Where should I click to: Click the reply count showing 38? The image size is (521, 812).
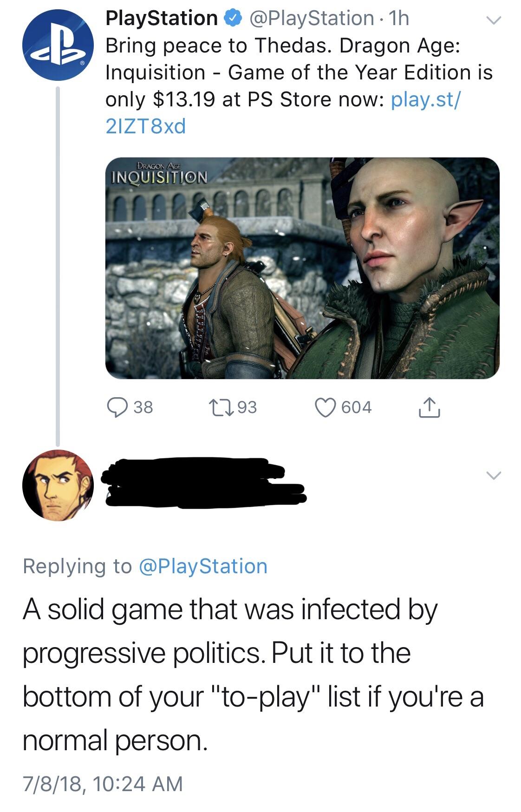[x=143, y=406]
